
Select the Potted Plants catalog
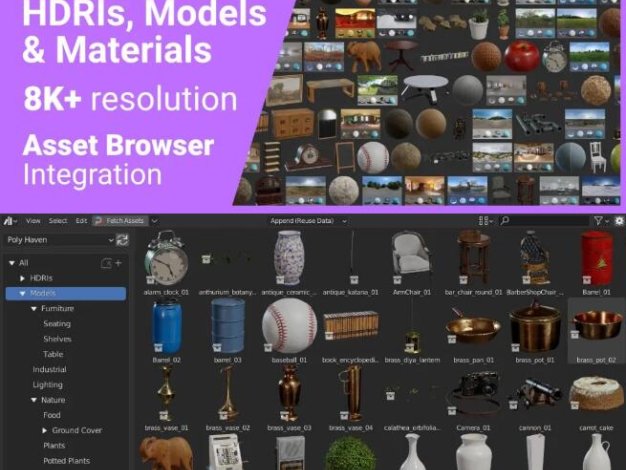[x=66, y=461]
